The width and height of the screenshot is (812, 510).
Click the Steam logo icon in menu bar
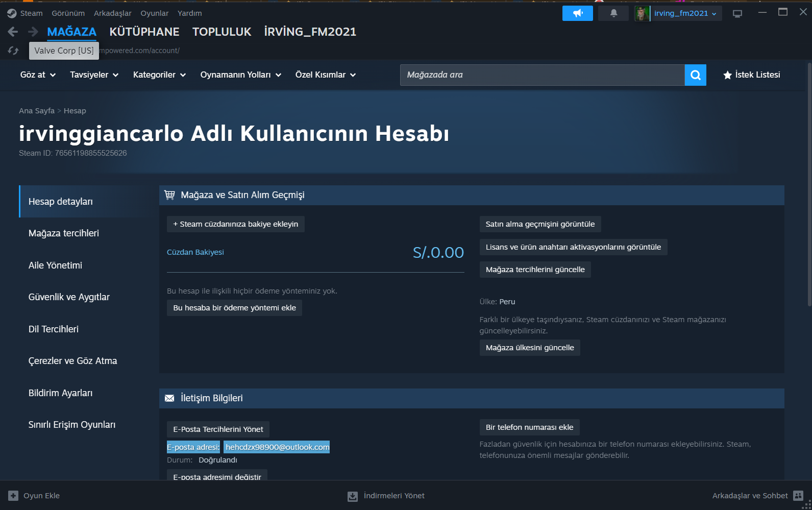coord(12,13)
